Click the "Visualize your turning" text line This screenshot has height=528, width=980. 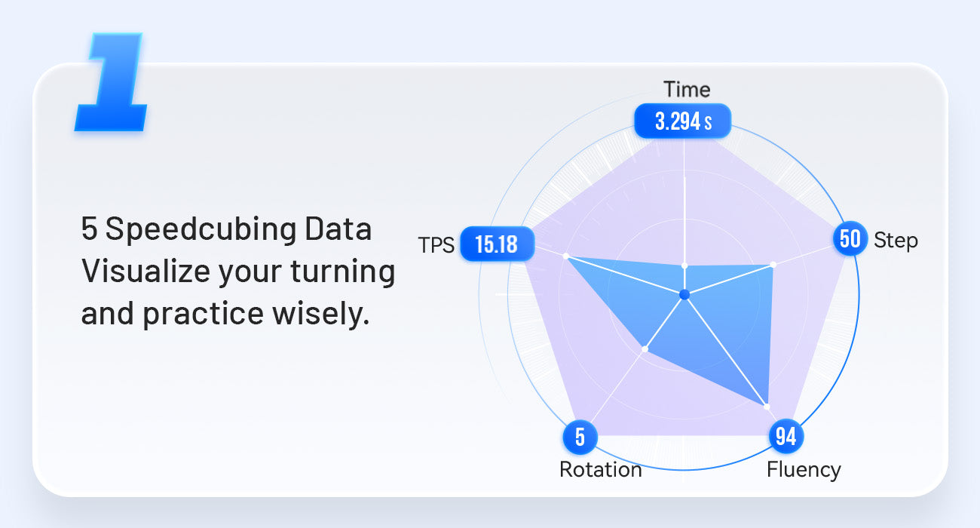(238, 272)
